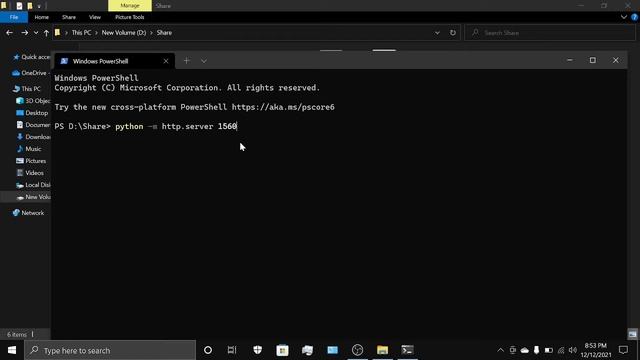
Task: Expand the ribbon with chevron
Action: click(624, 17)
